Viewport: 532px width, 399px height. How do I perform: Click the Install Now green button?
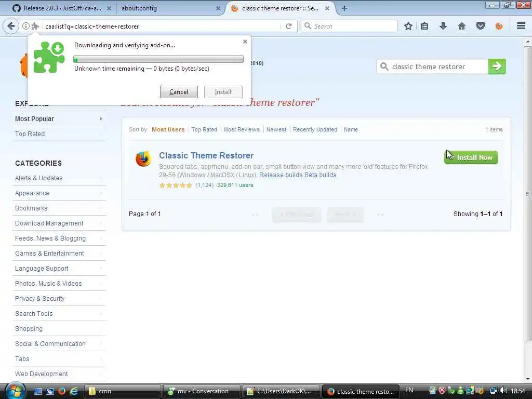471,157
